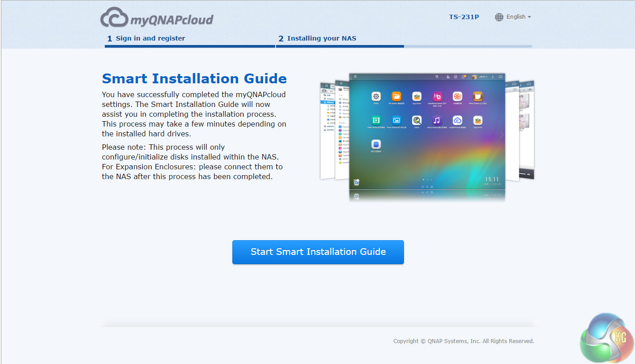
Task: Click the HybridDesk Station HD icon
Action: [437, 96]
